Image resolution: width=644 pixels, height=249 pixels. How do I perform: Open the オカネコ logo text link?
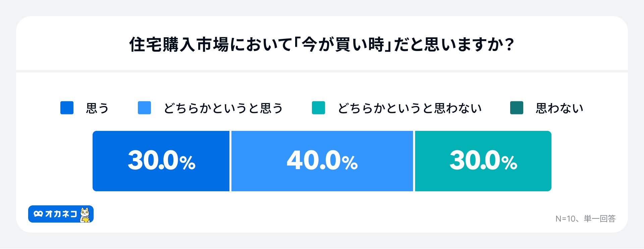coord(61,214)
